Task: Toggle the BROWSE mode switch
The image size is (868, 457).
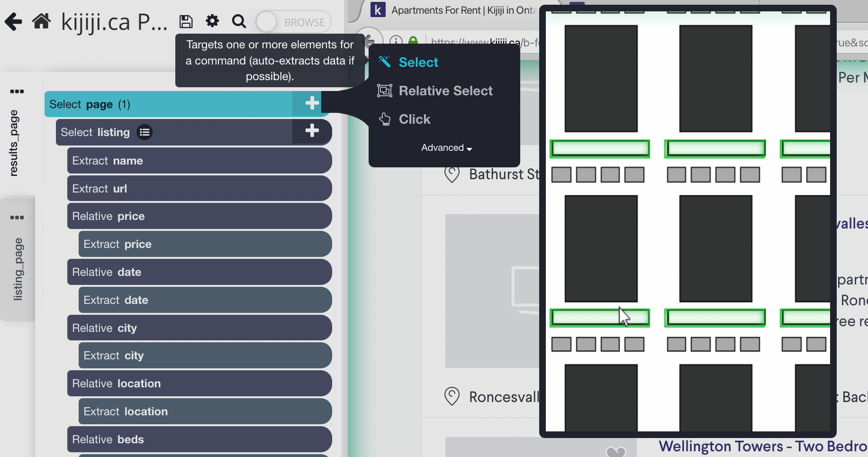Action: coord(293,22)
